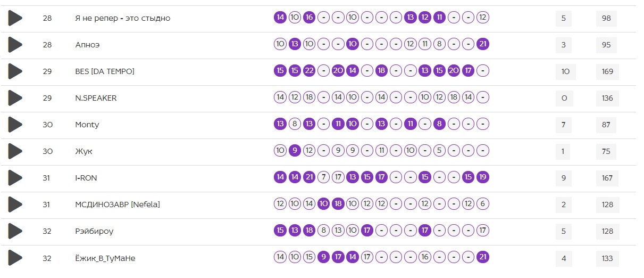Click the total 167 in I-RON's row
The width and height of the screenshot is (644, 278).
tap(607, 178)
